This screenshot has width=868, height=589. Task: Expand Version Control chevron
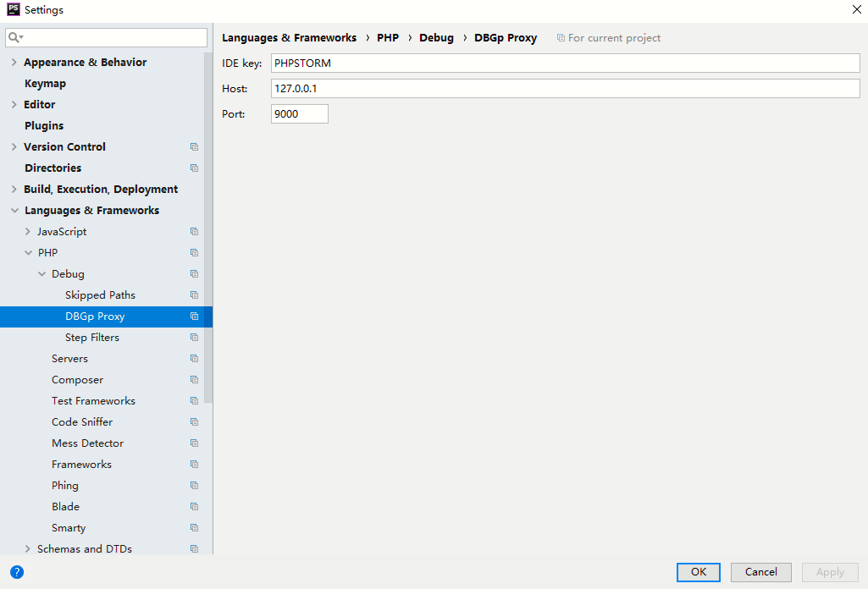[x=14, y=147]
